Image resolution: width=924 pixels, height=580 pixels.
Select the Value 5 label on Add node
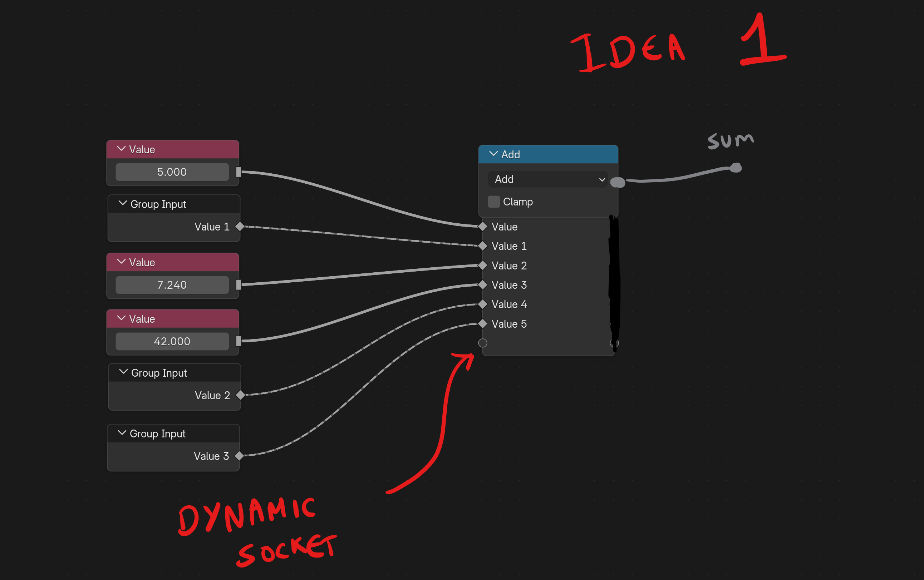[x=509, y=324]
